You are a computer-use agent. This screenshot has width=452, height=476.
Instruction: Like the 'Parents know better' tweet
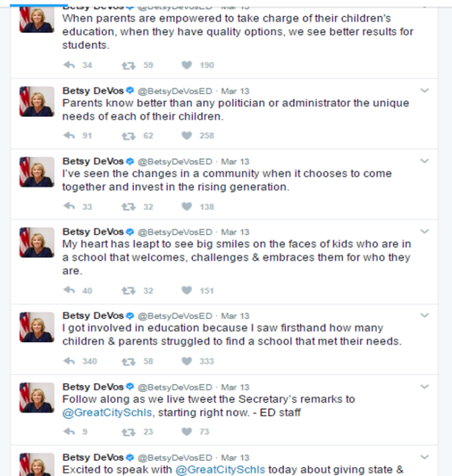pos(187,136)
